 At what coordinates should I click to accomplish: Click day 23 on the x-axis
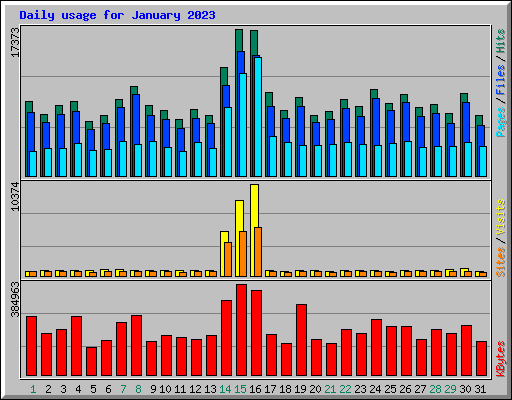tap(360, 389)
